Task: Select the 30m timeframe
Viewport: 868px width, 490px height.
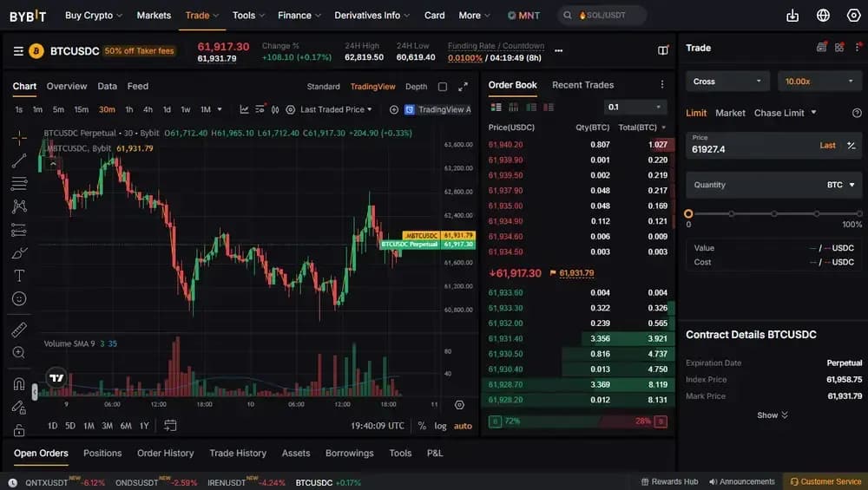Action: (107, 109)
